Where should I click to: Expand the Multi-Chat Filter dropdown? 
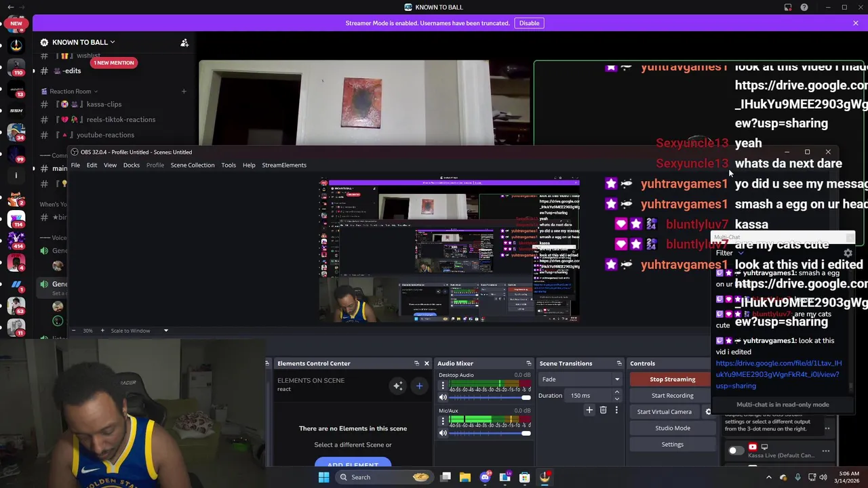(729, 253)
